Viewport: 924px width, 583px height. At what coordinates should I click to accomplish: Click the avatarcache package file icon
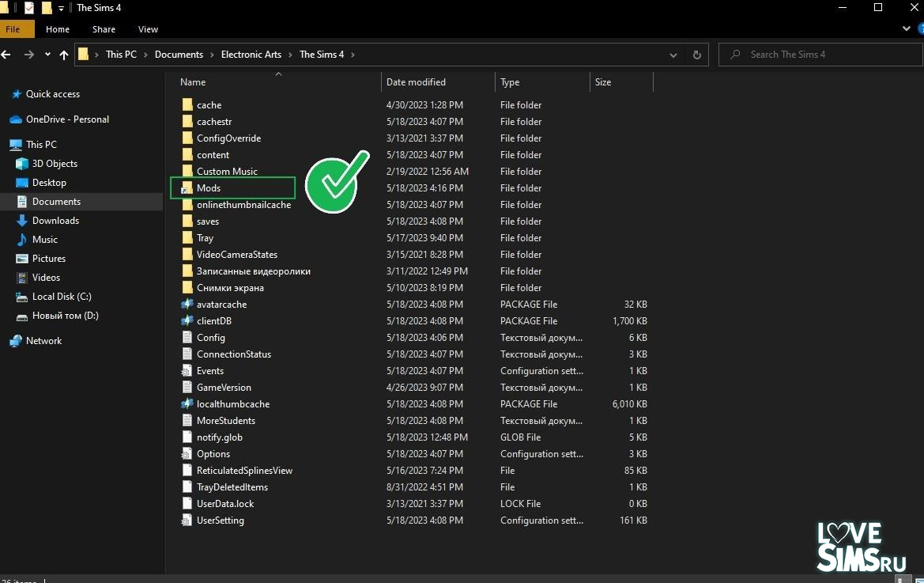(x=187, y=305)
